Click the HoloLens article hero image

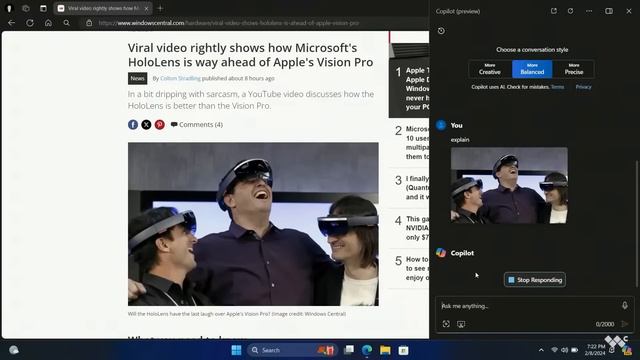253,224
